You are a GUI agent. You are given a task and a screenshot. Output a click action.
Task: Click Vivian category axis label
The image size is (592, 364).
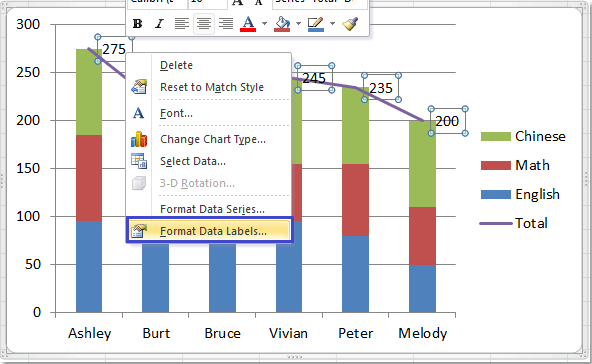click(x=288, y=333)
